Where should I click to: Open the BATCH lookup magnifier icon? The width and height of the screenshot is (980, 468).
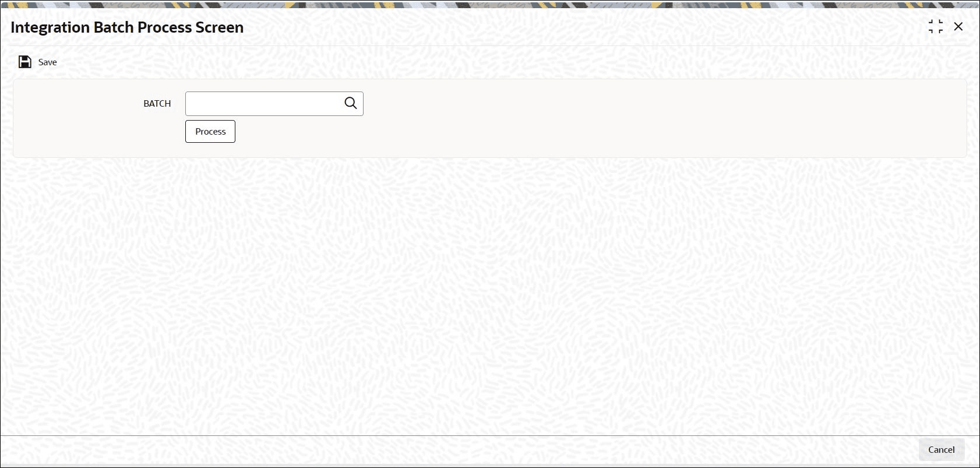point(350,103)
